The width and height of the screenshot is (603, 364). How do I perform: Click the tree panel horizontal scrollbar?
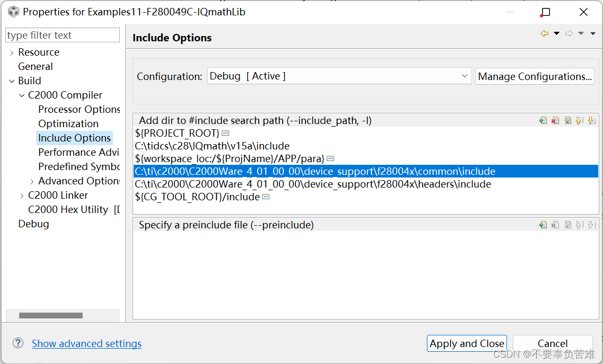pyautogui.click(x=51, y=315)
